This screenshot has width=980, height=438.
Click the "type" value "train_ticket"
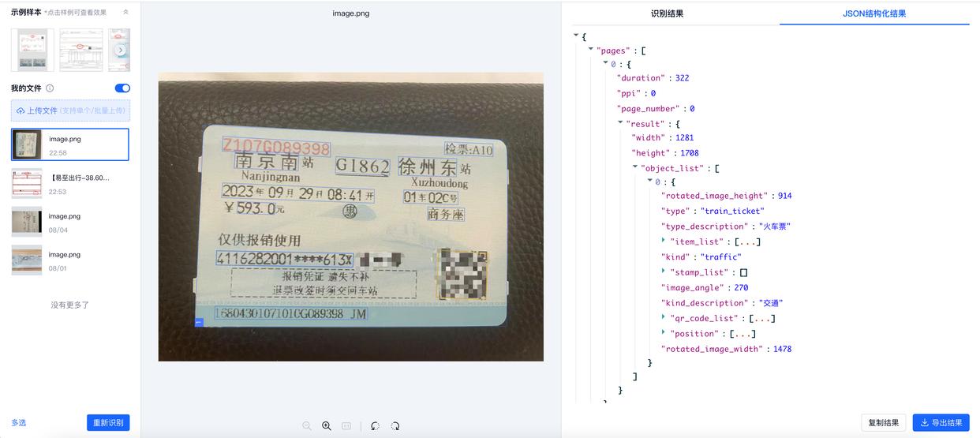coord(733,211)
